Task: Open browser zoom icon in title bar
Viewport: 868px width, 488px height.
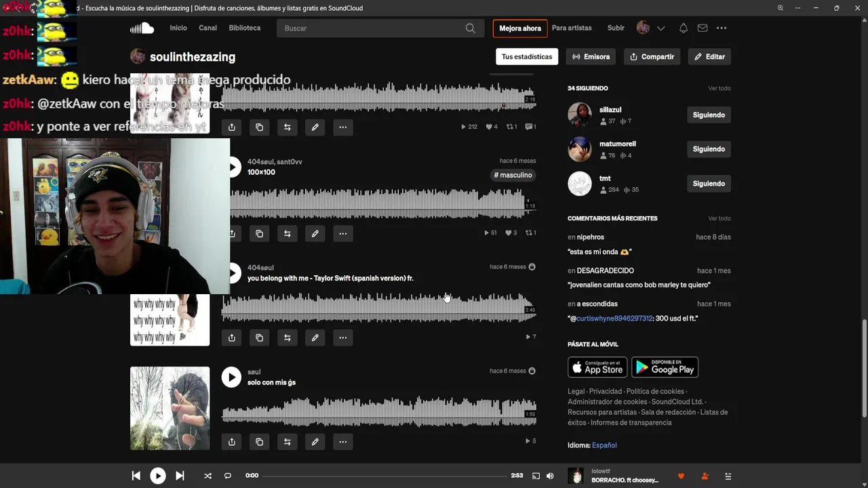Action: pyautogui.click(x=781, y=8)
